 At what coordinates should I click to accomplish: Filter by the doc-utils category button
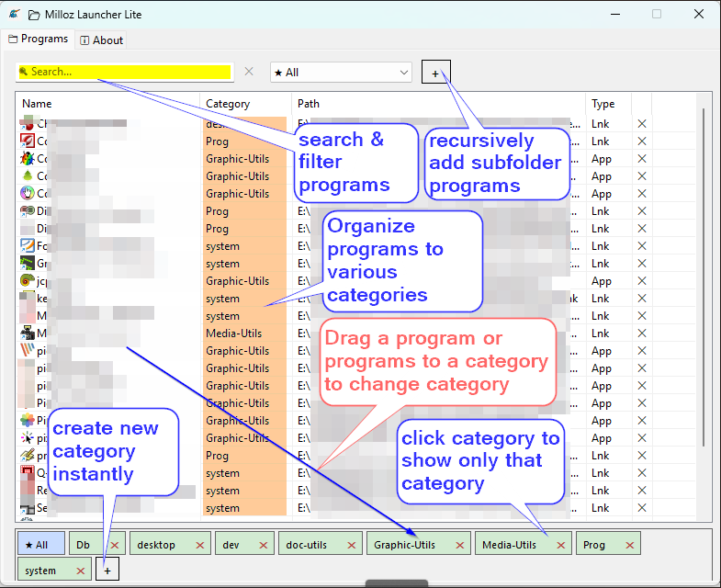point(306,545)
